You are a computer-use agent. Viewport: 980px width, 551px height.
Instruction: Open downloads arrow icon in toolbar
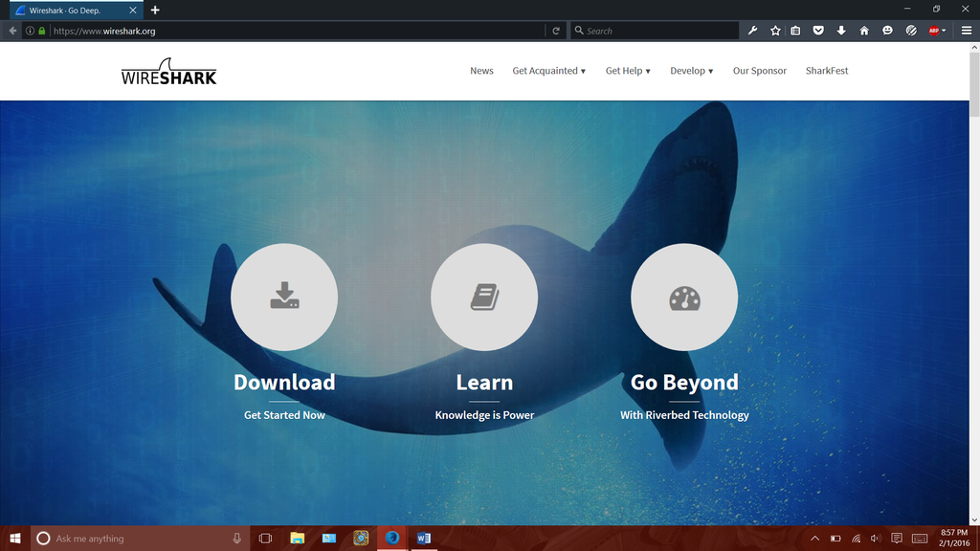(x=841, y=31)
